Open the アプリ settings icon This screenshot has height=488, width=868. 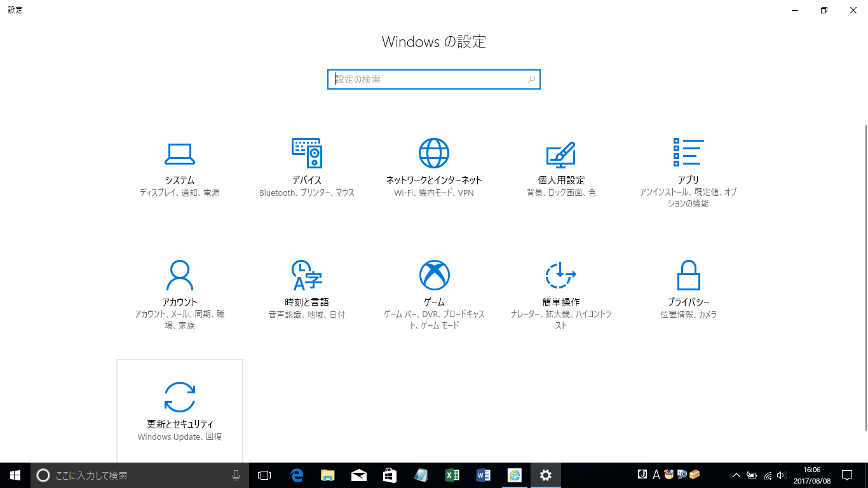pos(688,153)
